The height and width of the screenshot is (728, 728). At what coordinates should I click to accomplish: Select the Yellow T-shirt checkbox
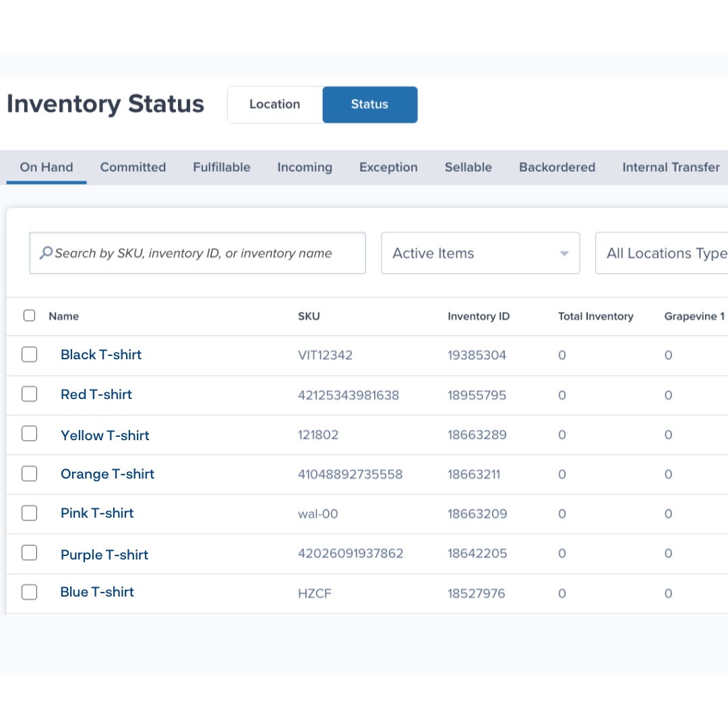pyautogui.click(x=29, y=434)
